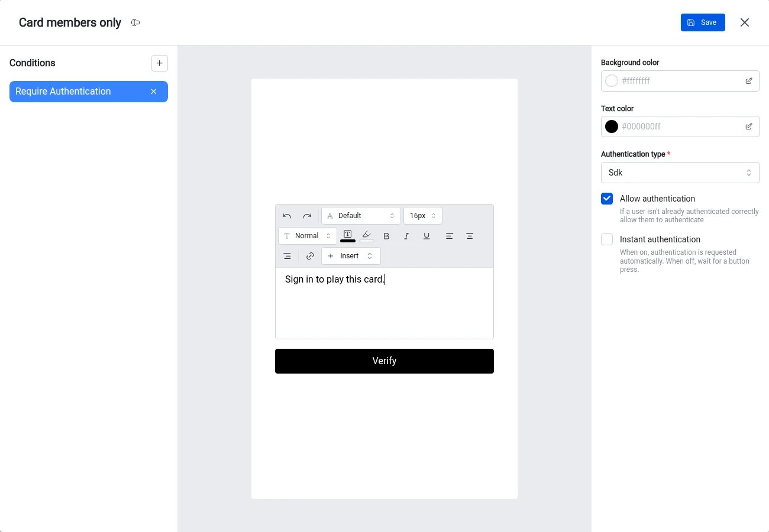Uncheck Allow authentication
Viewport: 769px width, 532px height.
pyautogui.click(x=607, y=199)
